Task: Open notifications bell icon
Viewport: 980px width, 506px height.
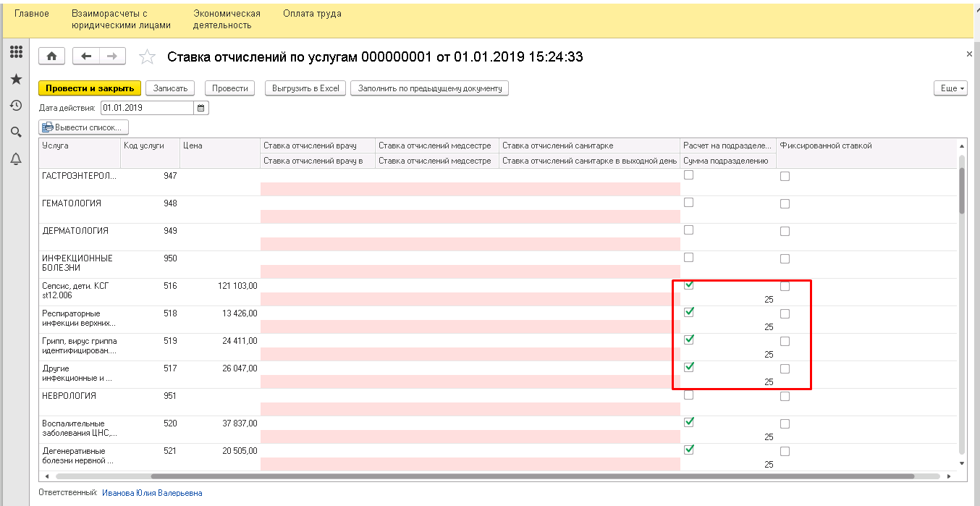Action: tap(15, 159)
